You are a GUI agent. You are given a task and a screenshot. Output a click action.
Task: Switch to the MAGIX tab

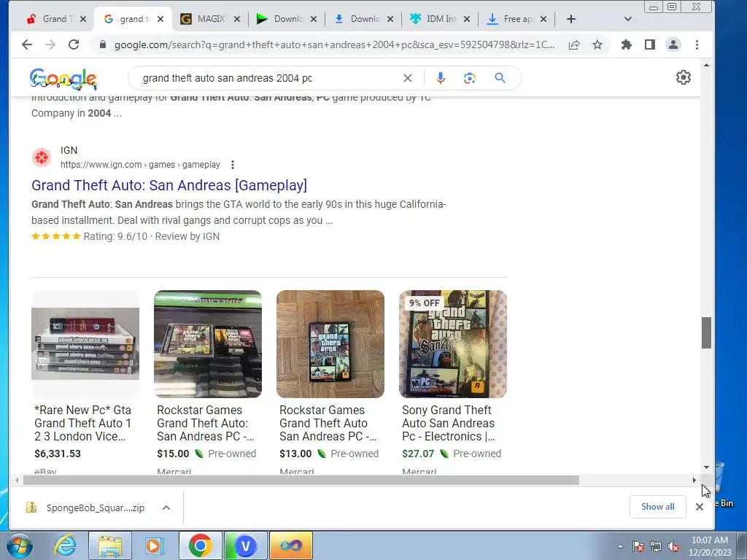[204, 19]
